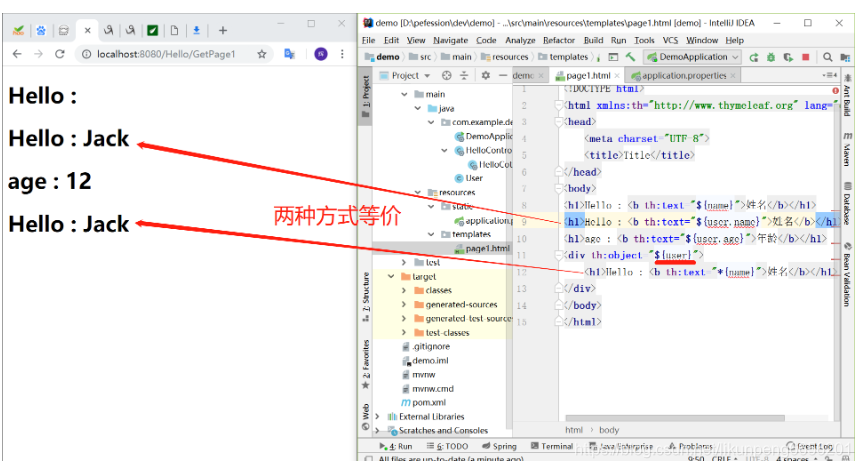The image size is (860, 468).
Task: Click the rerun DemoApplication icon
Action: [754, 57]
